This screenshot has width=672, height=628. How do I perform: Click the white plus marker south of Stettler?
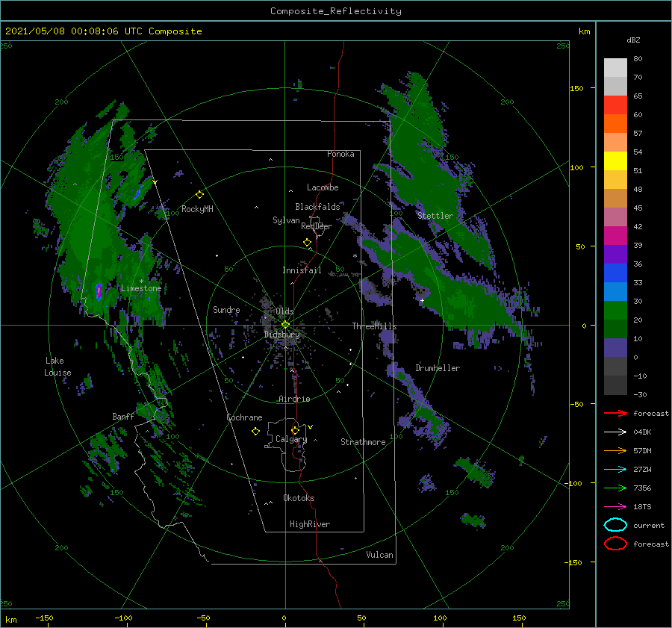point(422,300)
